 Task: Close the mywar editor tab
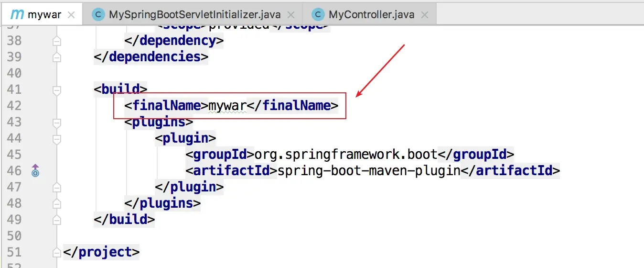[71, 15]
